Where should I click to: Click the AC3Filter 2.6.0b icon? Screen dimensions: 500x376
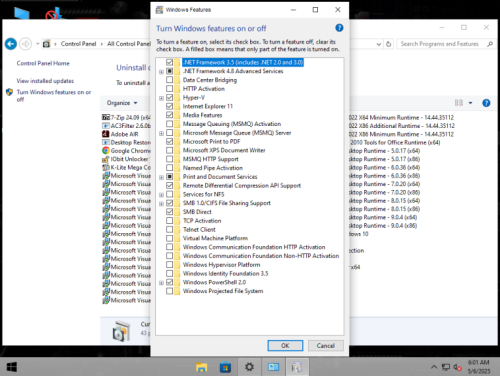(x=106, y=126)
